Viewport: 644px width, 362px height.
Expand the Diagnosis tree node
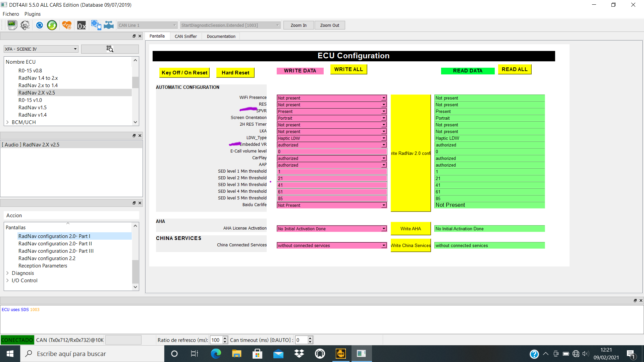tap(8, 273)
